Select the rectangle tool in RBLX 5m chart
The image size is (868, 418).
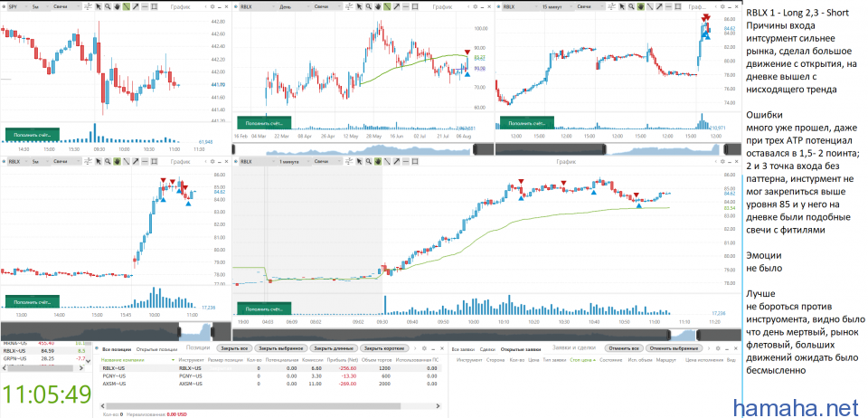point(155,162)
